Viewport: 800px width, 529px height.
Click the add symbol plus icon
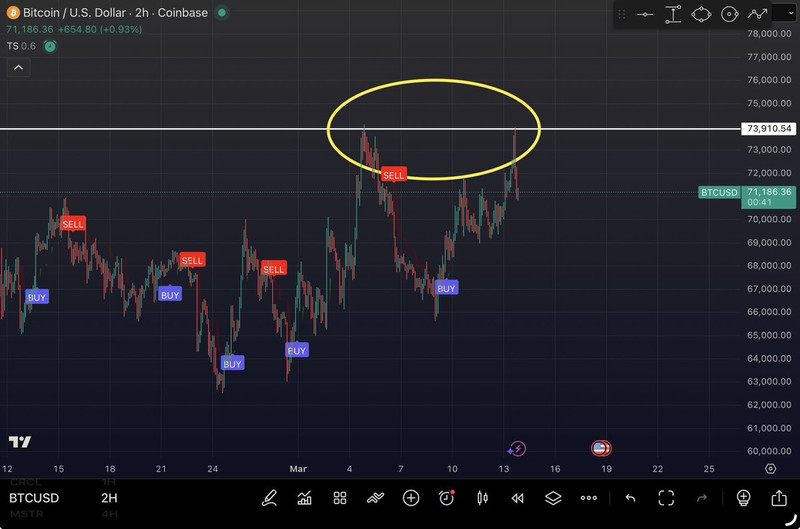pyautogui.click(x=411, y=498)
